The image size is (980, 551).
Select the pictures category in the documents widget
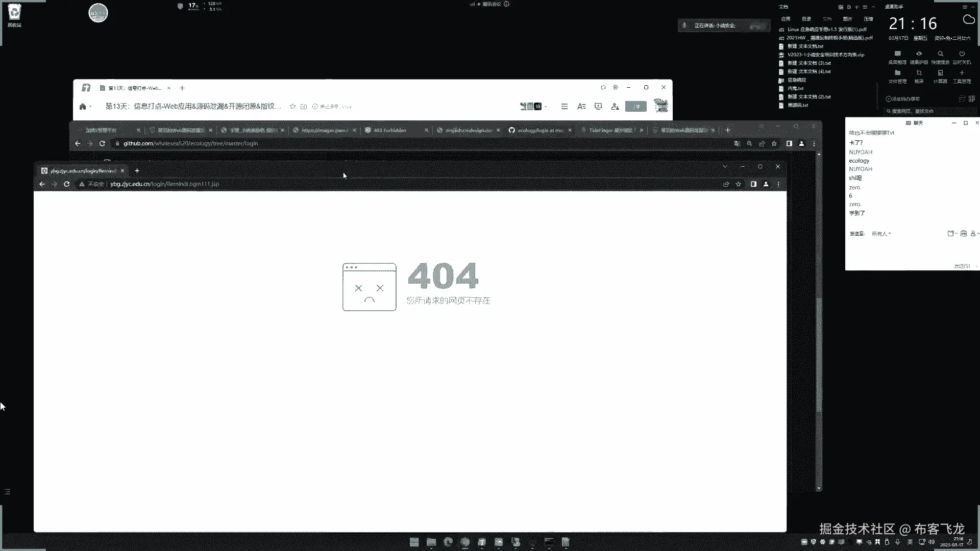(x=847, y=19)
